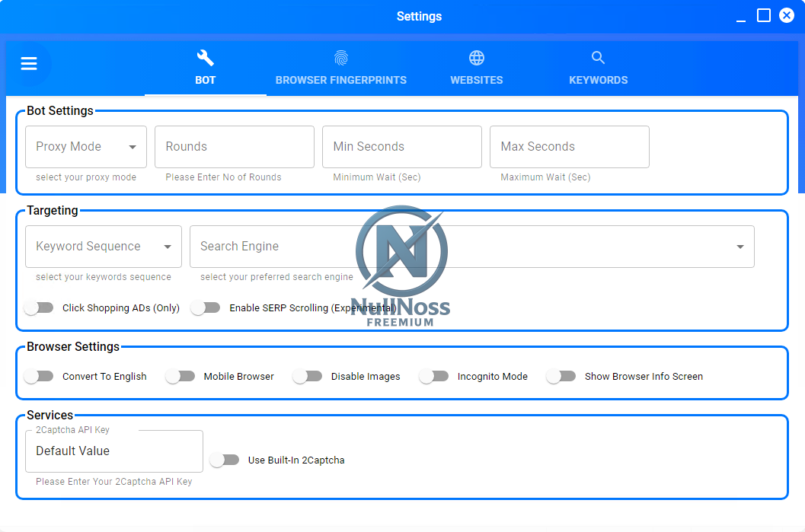Toggle Enable SERP Scrolling switch
Screen dimensions: 805x532
pyautogui.click(x=206, y=308)
